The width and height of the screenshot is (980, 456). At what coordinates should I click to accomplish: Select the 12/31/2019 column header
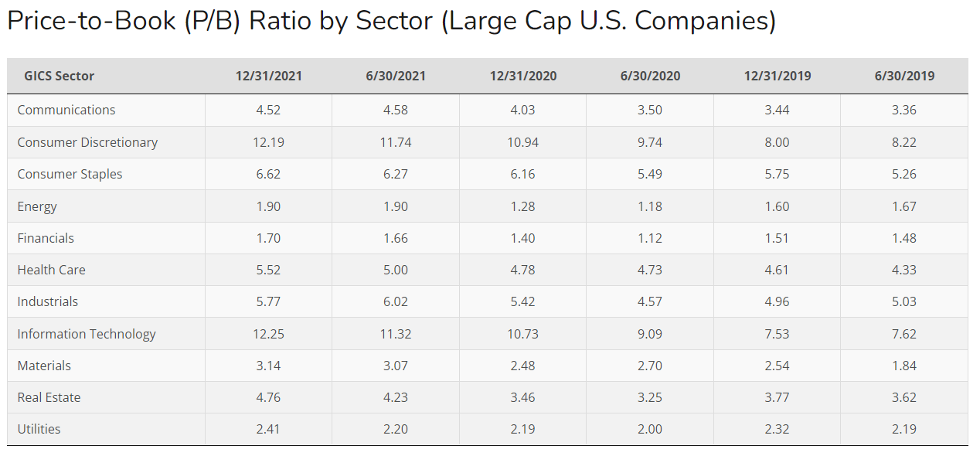pyautogui.click(x=777, y=76)
